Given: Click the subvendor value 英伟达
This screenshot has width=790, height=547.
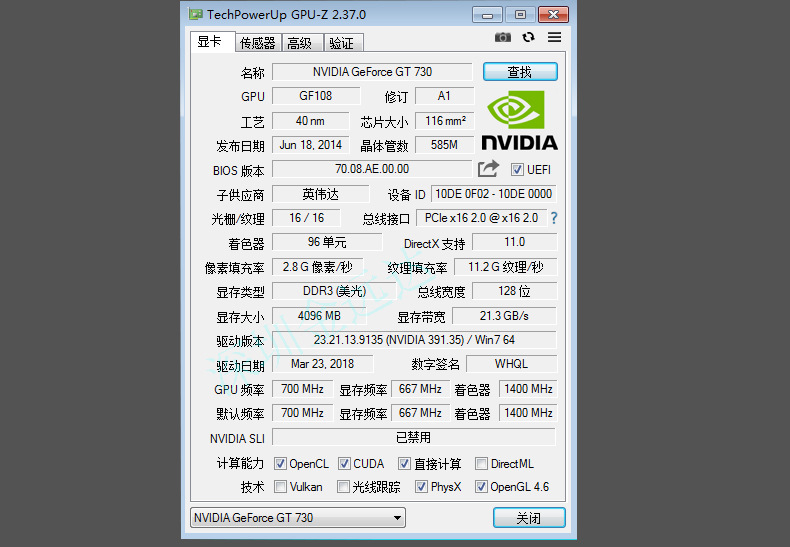Looking at the screenshot, I should click(x=320, y=194).
